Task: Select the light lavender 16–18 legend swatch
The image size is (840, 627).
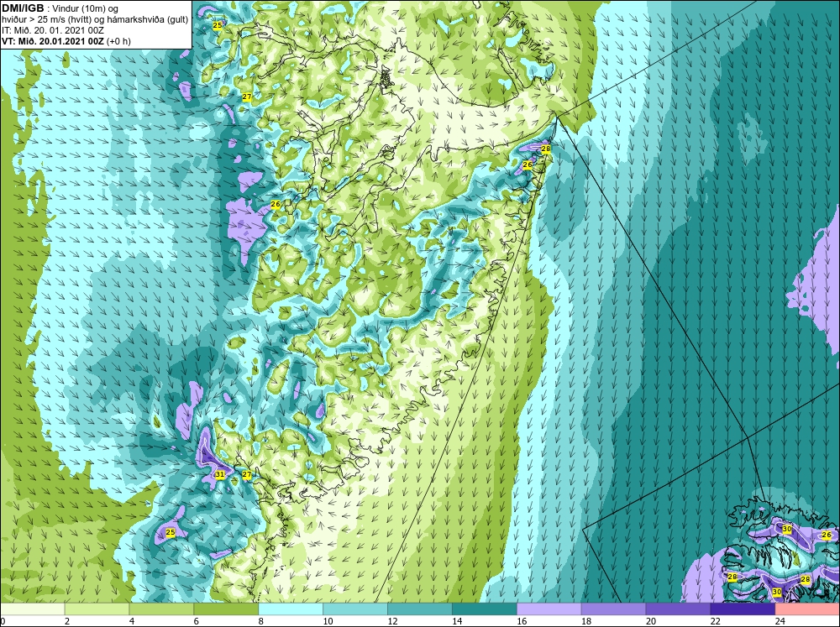Action: click(x=549, y=609)
